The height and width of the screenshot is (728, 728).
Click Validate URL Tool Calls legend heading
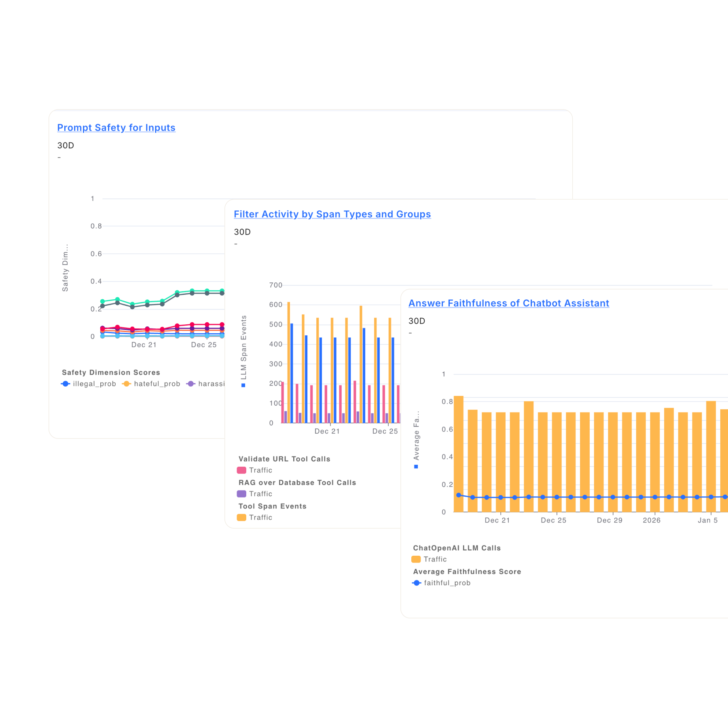[284, 459]
